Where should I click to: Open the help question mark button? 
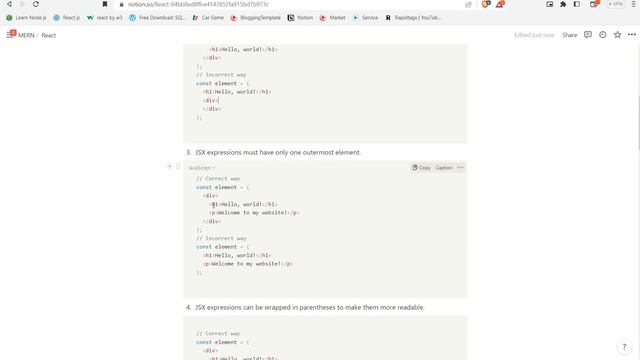pyautogui.click(x=624, y=347)
